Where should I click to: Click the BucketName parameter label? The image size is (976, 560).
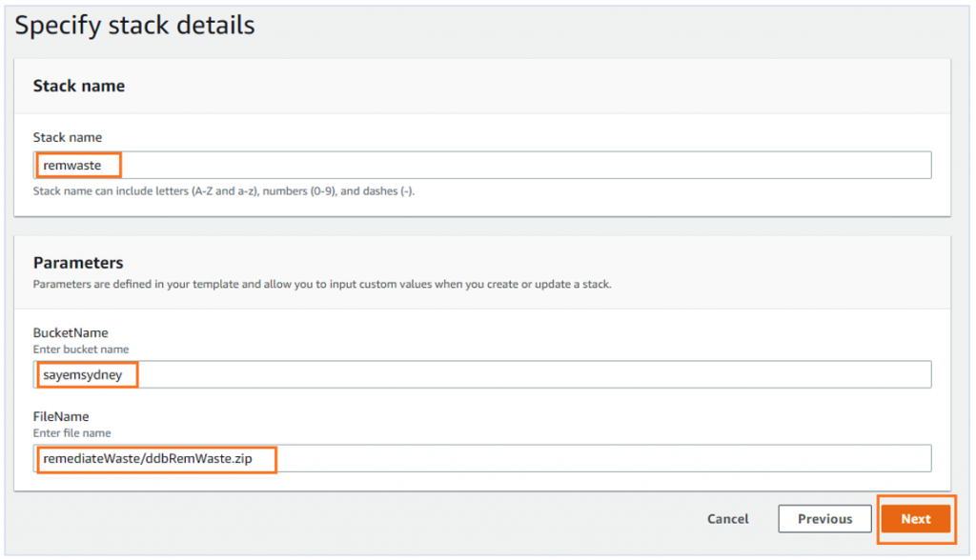click(x=69, y=332)
